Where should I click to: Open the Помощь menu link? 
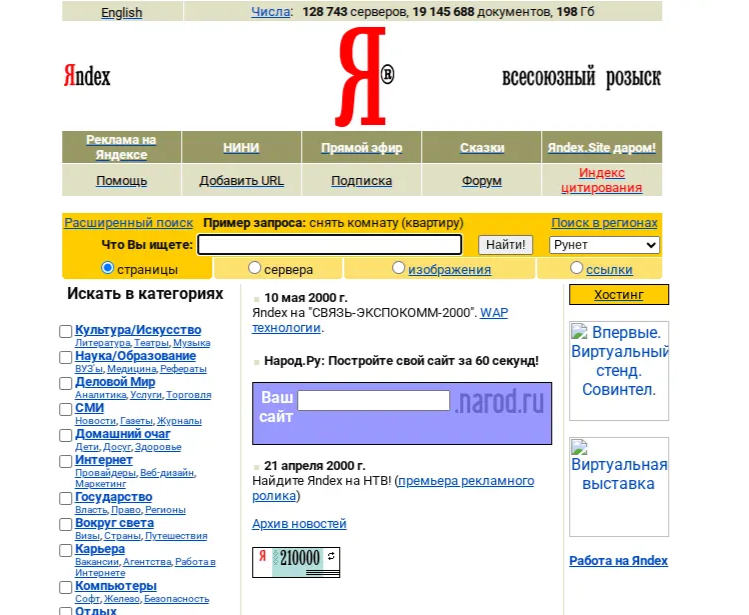pos(121,181)
